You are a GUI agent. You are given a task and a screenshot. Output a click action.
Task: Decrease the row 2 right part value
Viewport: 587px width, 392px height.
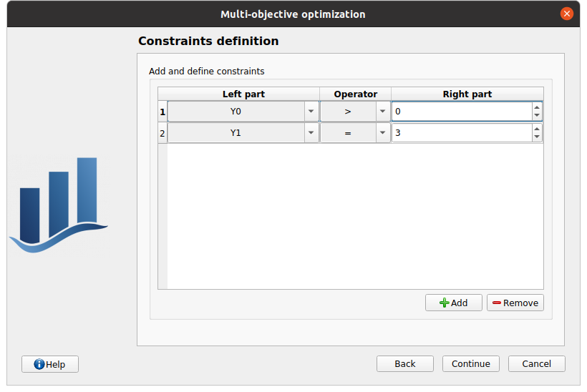[537, 137]
